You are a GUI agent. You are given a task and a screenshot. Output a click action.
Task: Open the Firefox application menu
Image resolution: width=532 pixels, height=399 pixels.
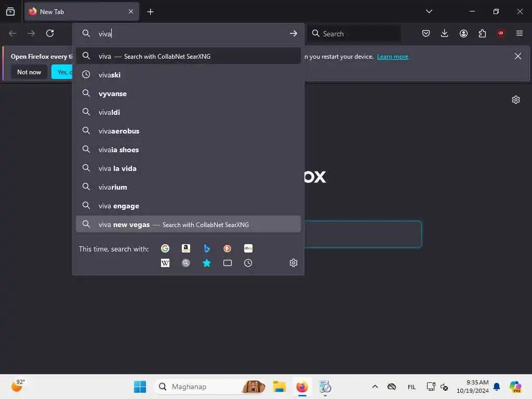(x=520, y=33)
